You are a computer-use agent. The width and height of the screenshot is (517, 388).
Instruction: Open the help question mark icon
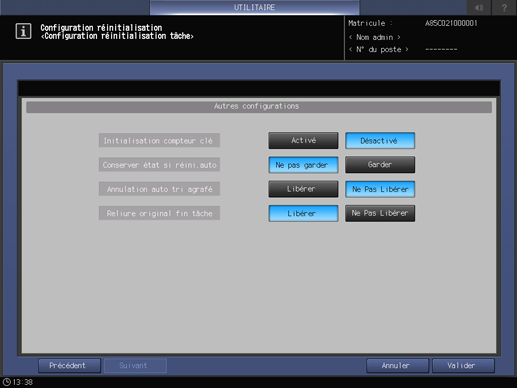coord(504,7)
